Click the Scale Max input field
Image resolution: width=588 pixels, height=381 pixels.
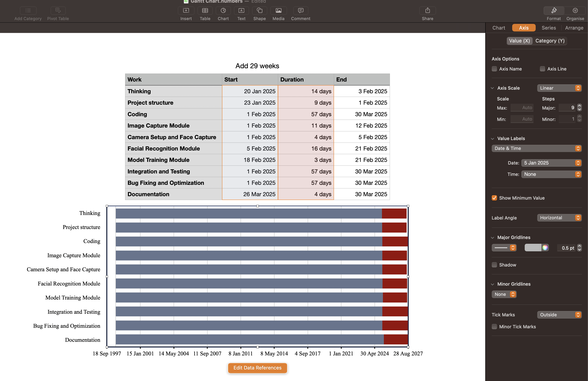(522, 108)
